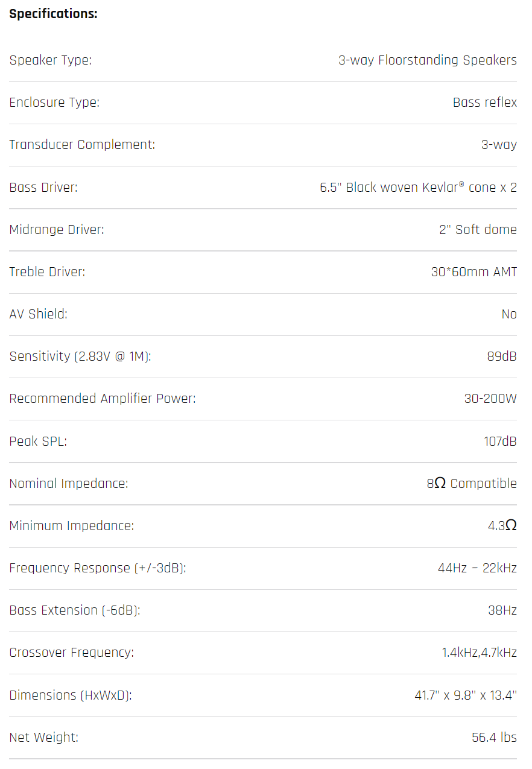The width and height of the screenshot is (532, 769).
Task: Click the Bass reflex enclosure value
Action: click(x=484, y=103)
